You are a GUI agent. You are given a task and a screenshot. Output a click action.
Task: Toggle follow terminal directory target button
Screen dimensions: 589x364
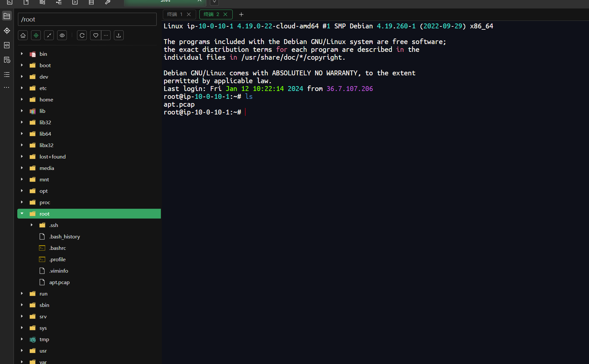[36, 35]
